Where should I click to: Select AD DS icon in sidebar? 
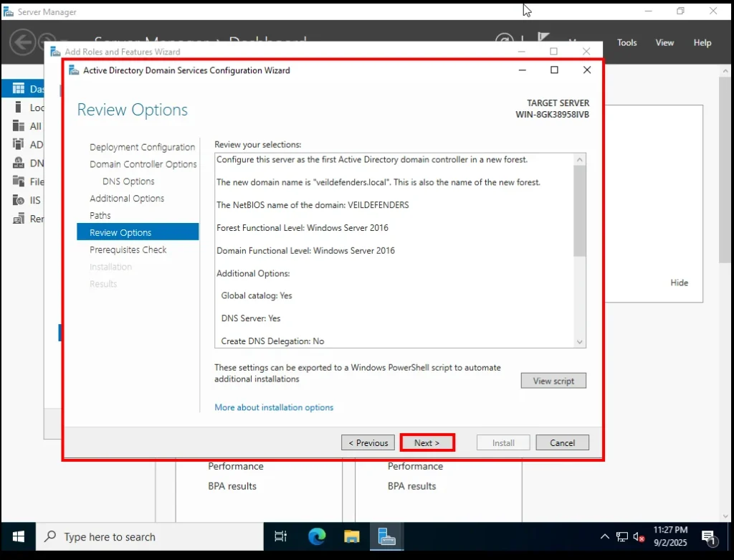click(18, 144)
